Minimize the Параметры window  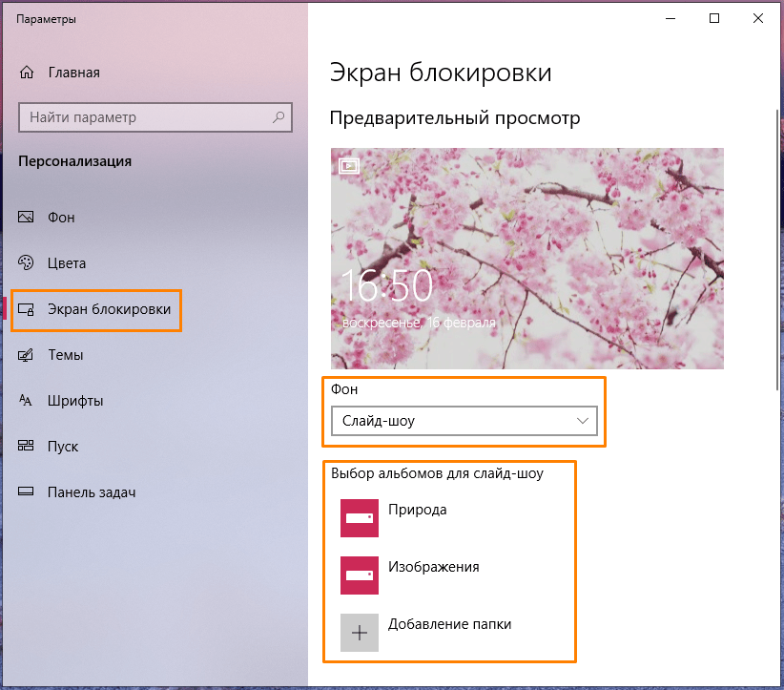(671, 18)
